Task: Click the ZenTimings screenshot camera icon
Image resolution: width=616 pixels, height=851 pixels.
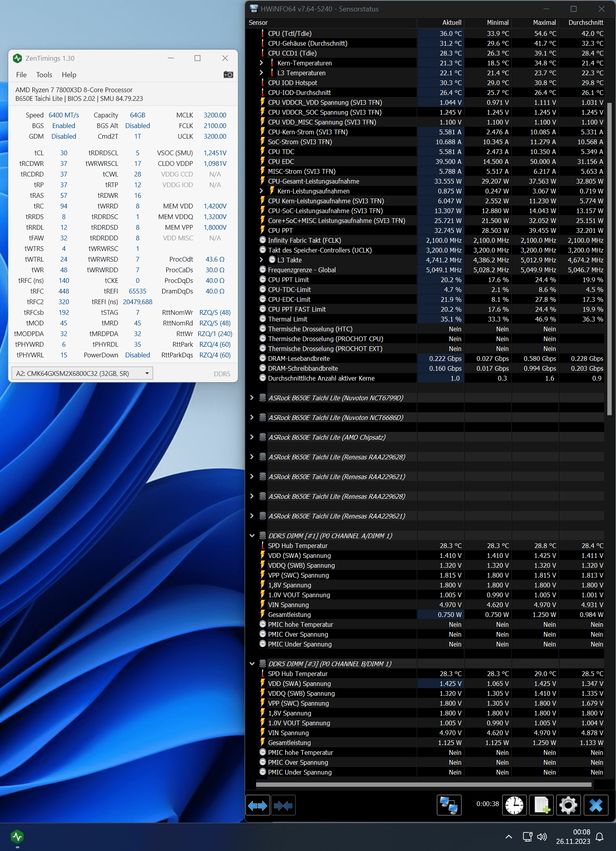Action: tap(228, 74)
